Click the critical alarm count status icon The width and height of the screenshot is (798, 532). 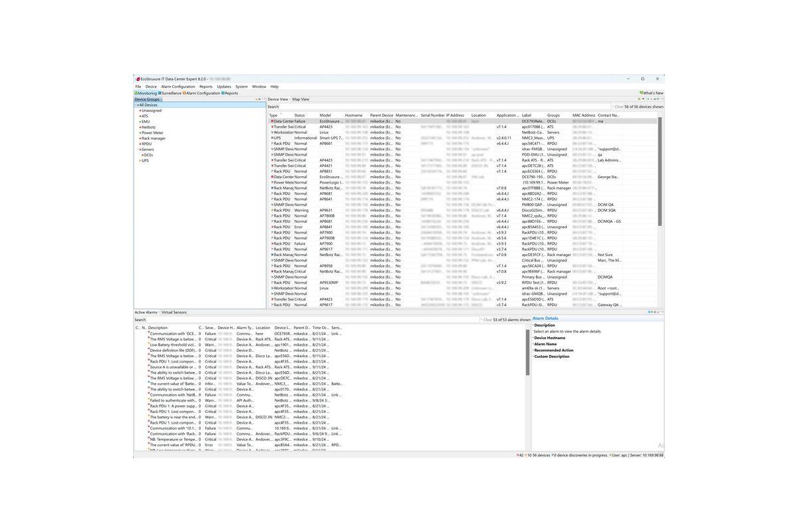tap(517, 455)
